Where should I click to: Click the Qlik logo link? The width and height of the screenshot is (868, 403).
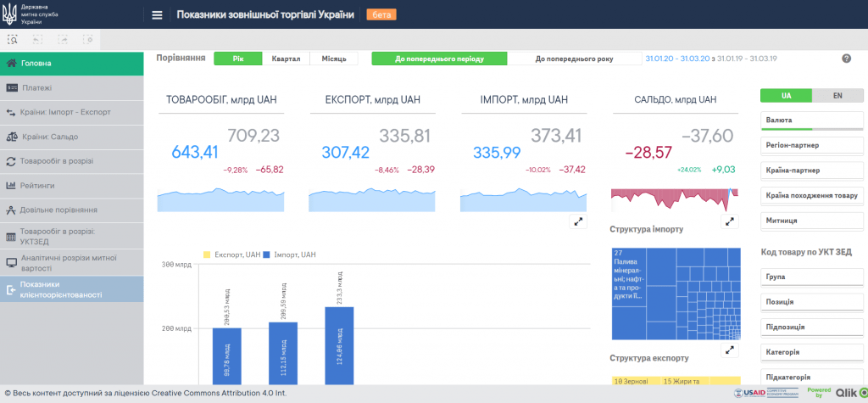click(847, 393)
